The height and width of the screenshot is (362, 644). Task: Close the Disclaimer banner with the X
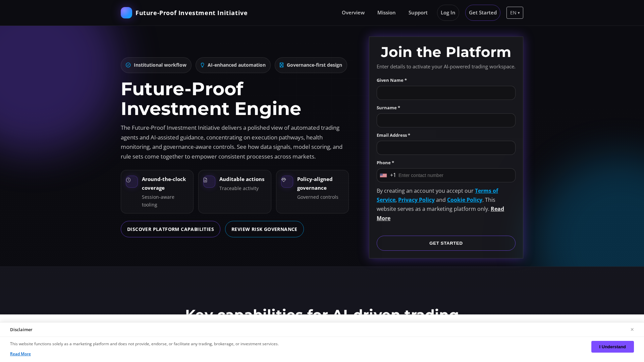(x=632, y=329)
